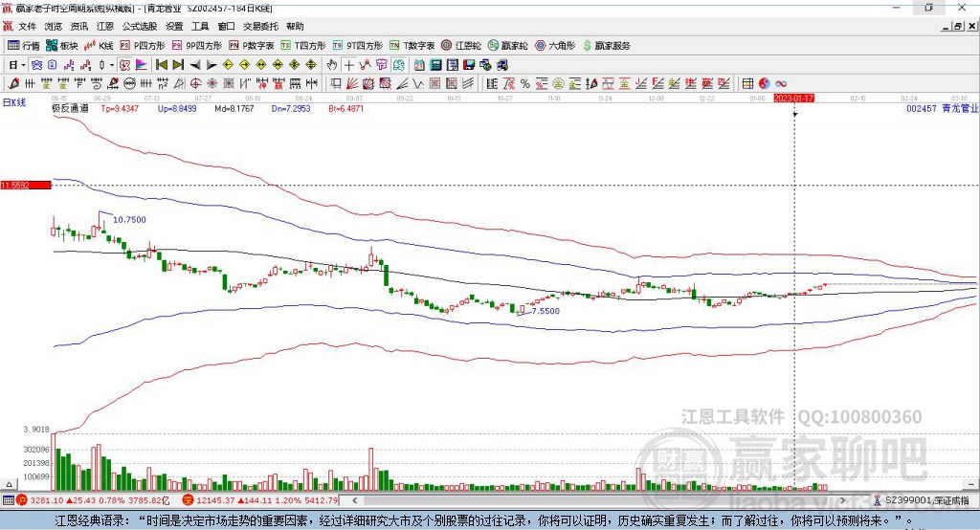
Task: Launch the 赢家轮 wheel tool
Action: tap(507, 46)
